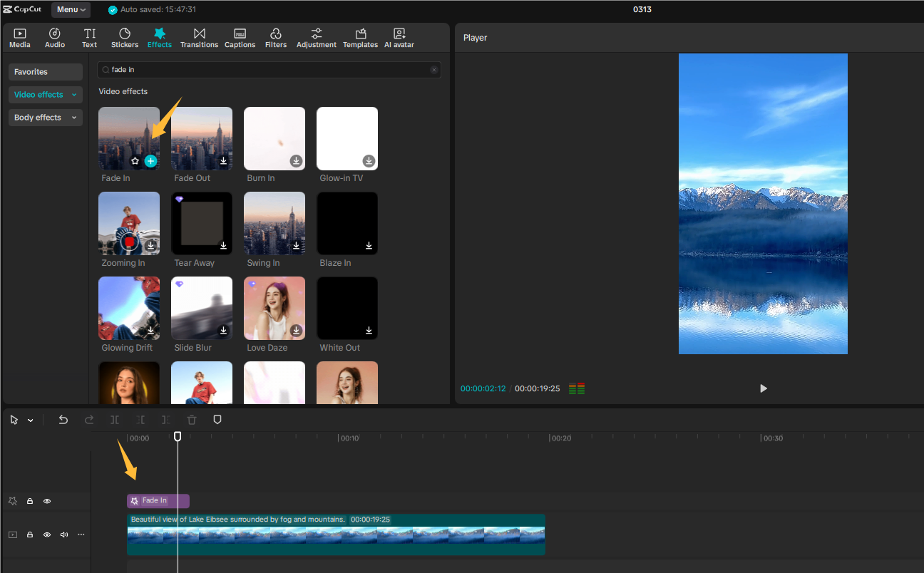The height and width of the screenshot is (573, 924).
Task: Add Fade In effect with plus icon
Action: [150, 161]
